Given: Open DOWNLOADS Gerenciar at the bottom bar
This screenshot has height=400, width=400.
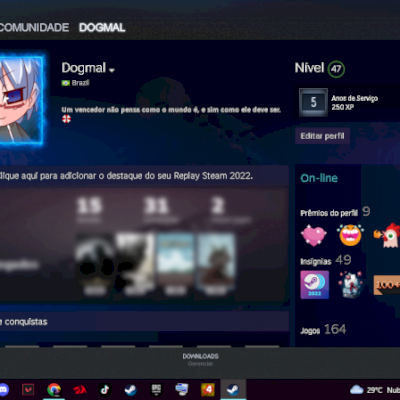Looking at the screenshot, I should tap(200, 359).
